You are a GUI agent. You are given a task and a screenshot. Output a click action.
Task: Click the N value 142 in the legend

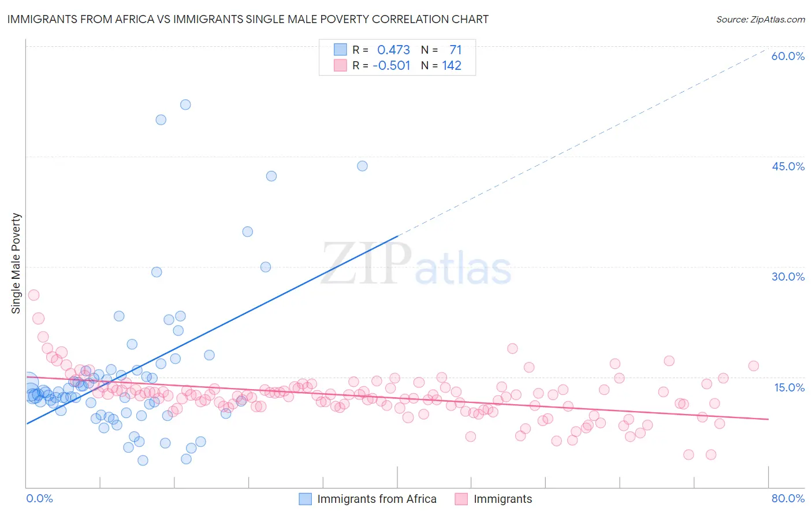[452, 65]
